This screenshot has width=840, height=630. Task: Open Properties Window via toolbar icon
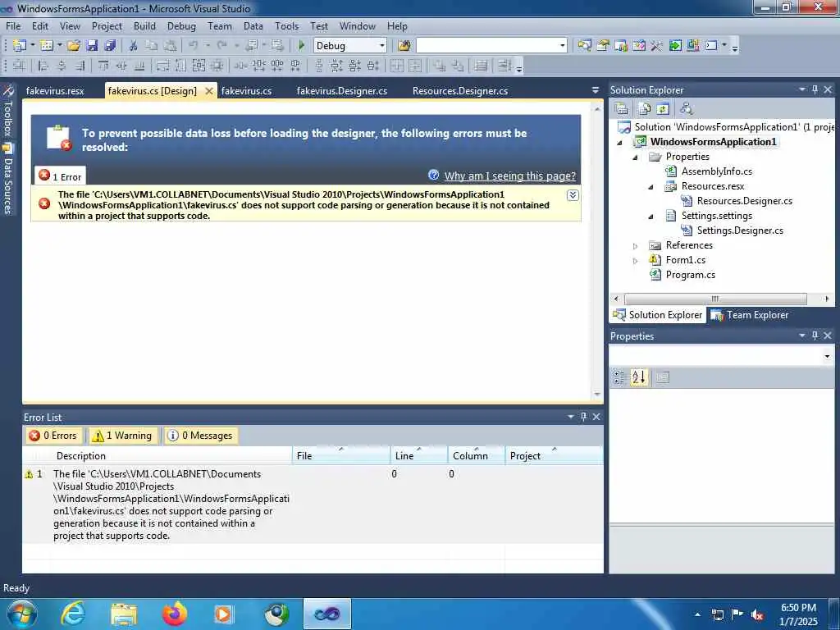point(603,46)
